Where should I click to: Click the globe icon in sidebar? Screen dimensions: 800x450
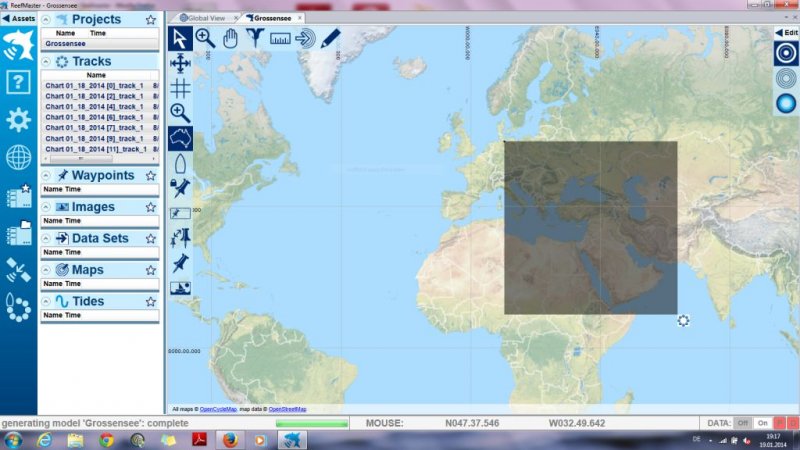pos(18,157)
